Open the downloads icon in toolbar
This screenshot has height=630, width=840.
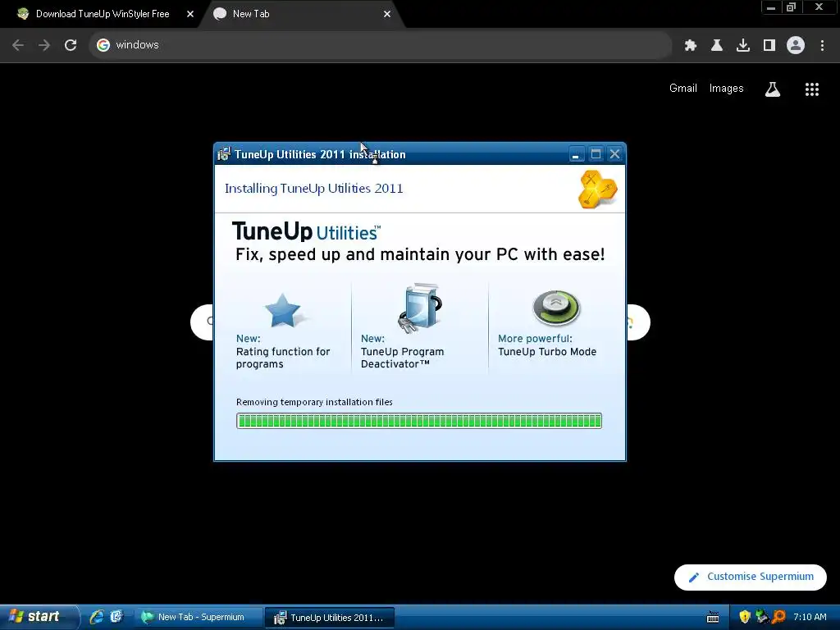(743, 45)
